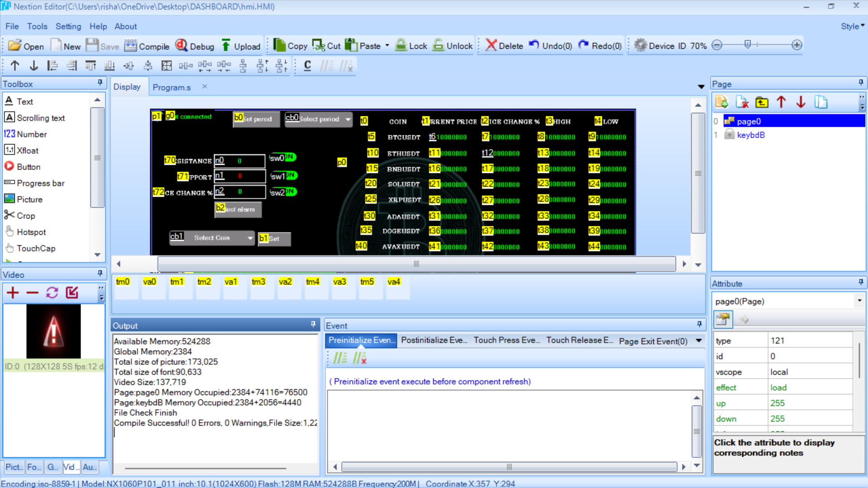Open the Tools menu

click(37, 26)
